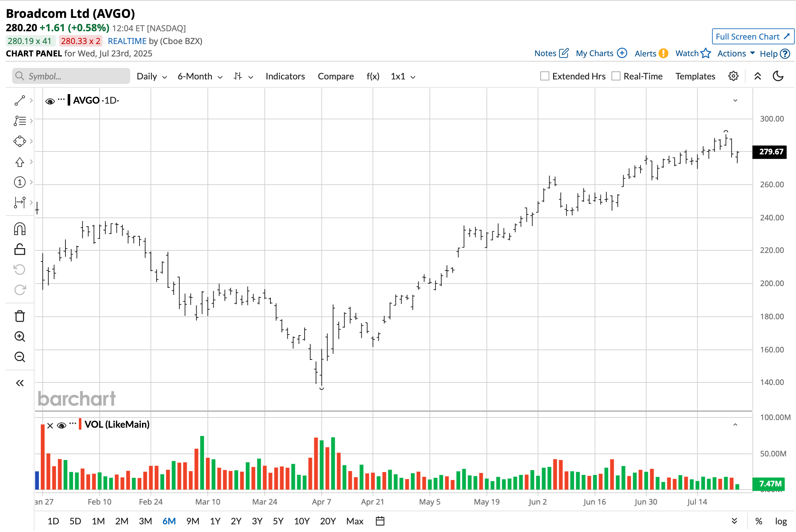Open the f(x) expressions menu
The width and height of the screenshot is (796, 532).
point(373,76)
